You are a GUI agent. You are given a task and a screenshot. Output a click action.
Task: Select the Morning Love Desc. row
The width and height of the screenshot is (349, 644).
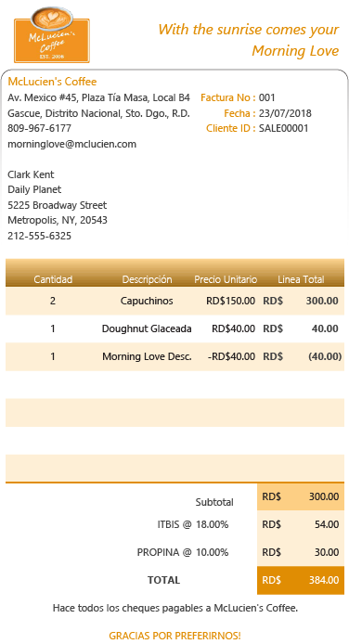coord(174,357)
